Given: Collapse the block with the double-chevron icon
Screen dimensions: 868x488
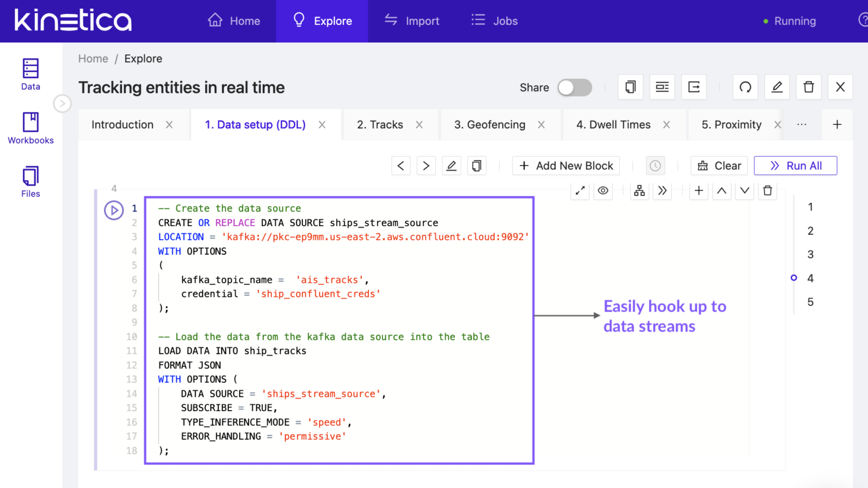Looking at the screenshot, I should coord(662,191).
